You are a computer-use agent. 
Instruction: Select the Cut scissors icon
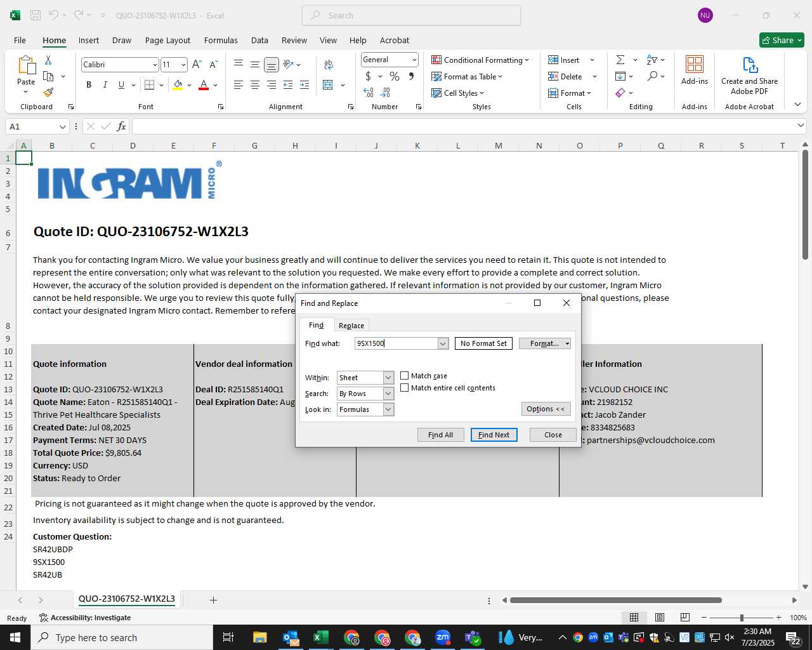(48, 60)
